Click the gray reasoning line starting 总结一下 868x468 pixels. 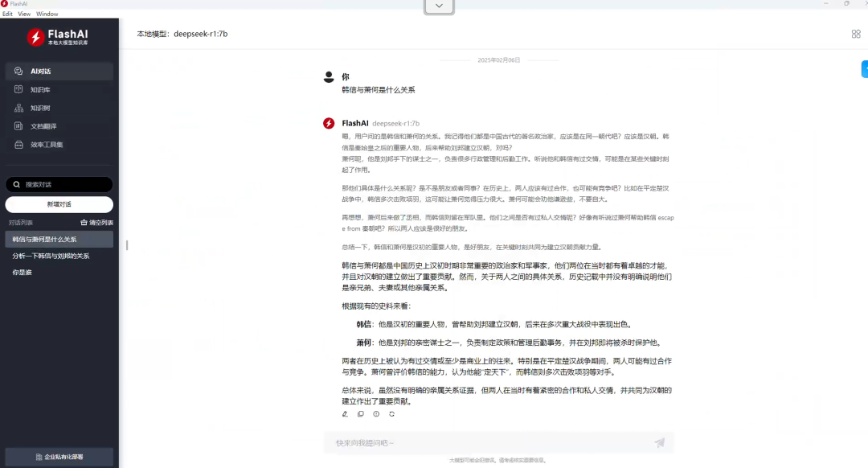pyautogui.click(x=472, y=247)
